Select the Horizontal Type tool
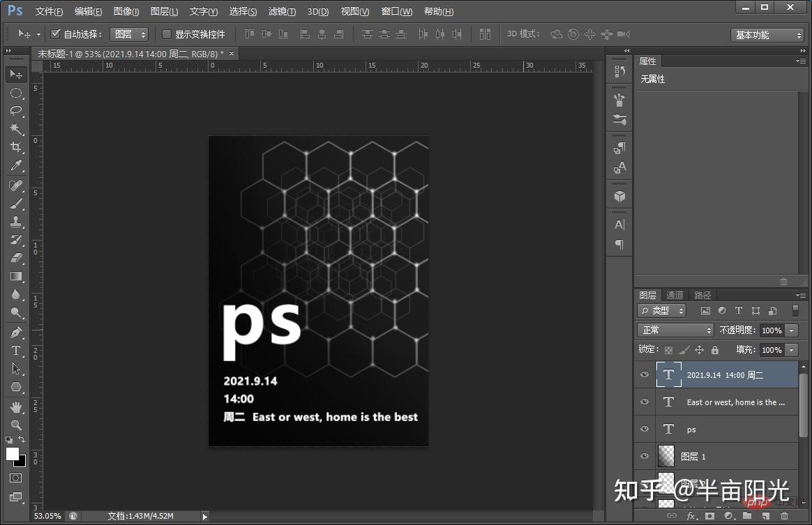This screenshot has width=812, height=525. click(16, 351)
